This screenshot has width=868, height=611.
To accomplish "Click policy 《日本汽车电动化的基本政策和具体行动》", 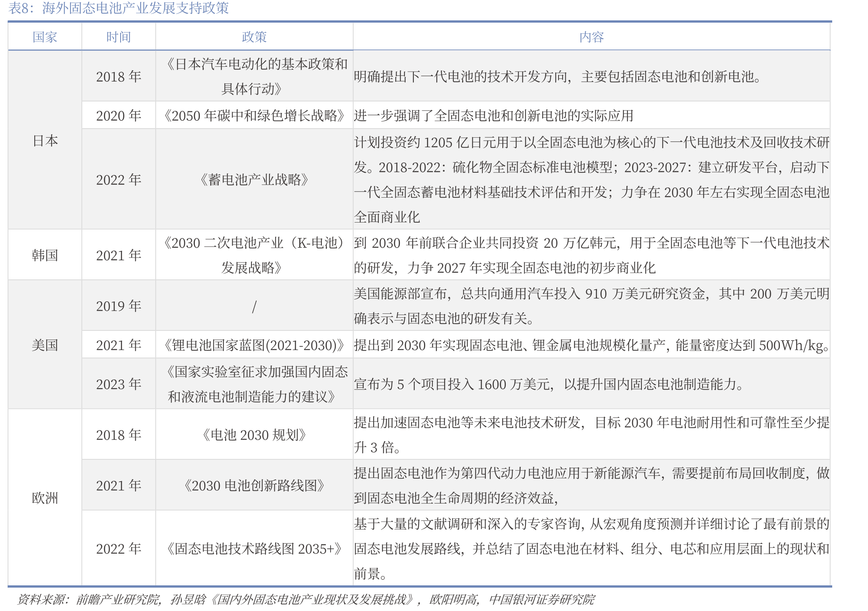I will [x=254, y=77].
